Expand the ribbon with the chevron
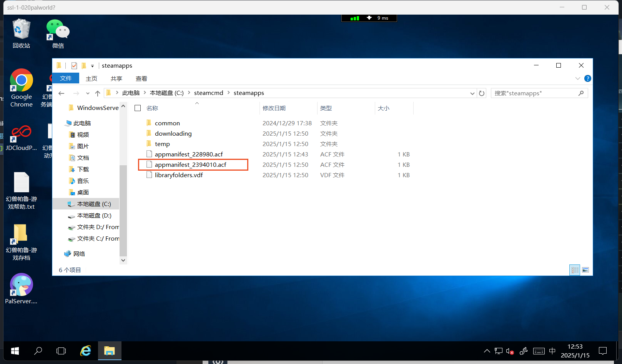622x364 pixels. (577, 78)
